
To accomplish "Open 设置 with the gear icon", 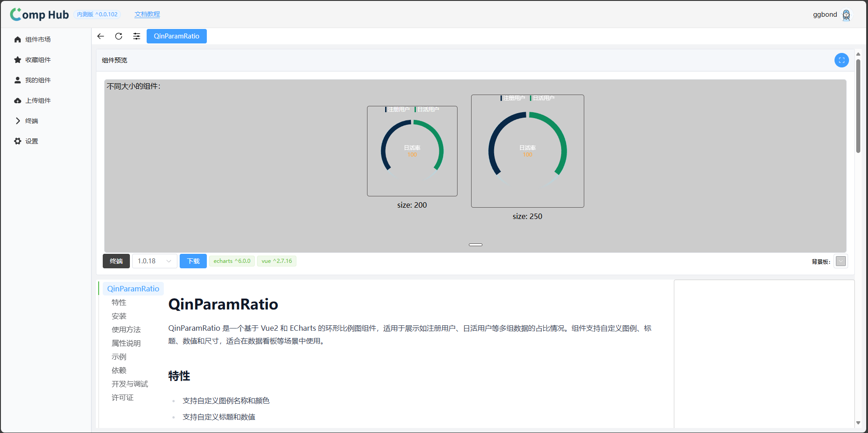I will click(x=31, y=142).
